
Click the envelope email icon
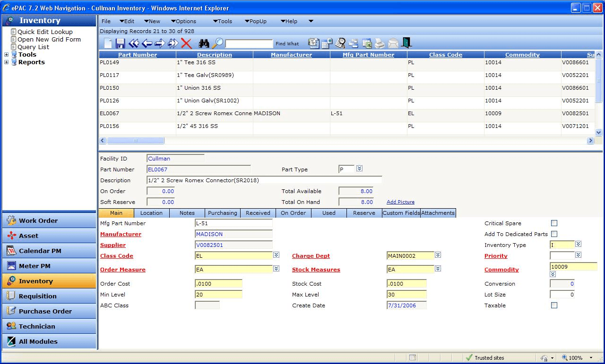(393, 43)
